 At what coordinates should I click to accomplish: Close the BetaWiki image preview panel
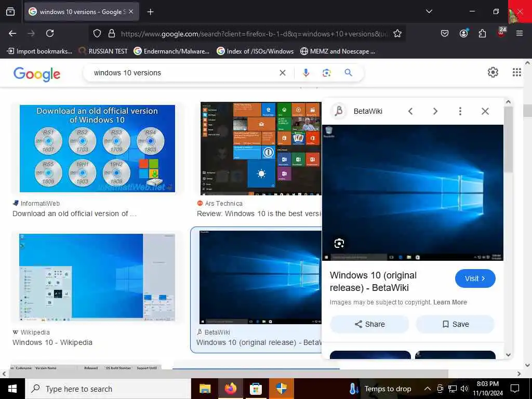[485, 111]
